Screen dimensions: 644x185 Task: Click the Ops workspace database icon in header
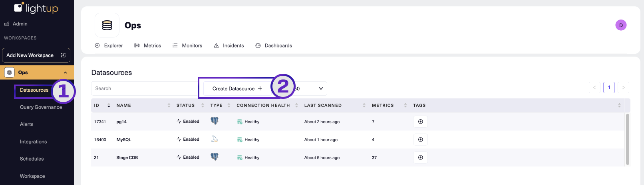[107, 25]
